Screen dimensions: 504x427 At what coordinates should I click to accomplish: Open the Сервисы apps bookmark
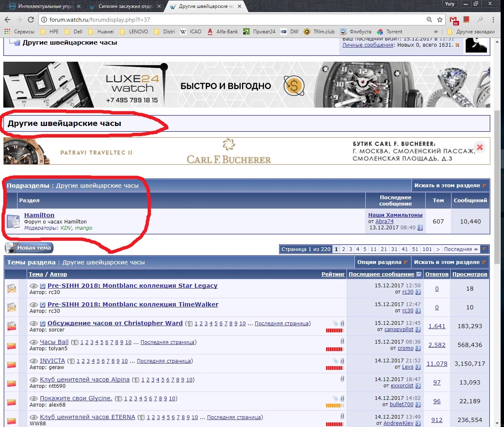pos(19,32)
